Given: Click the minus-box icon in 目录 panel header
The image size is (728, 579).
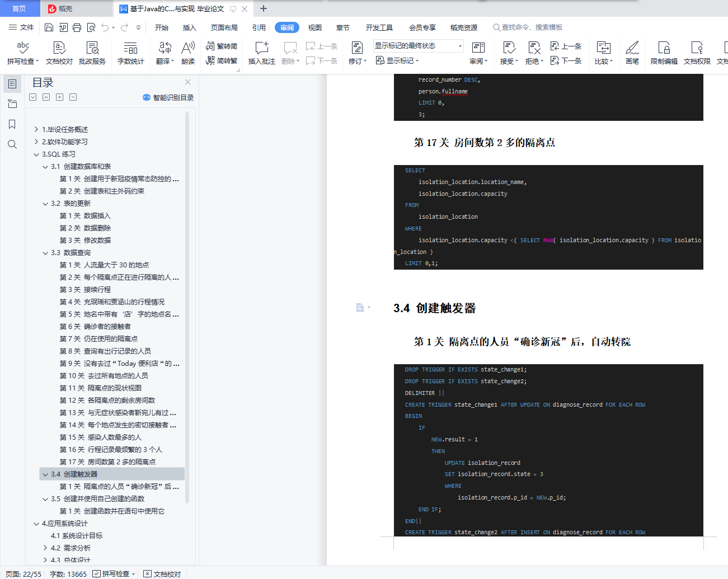Looking at the screenshot, I should 73,97.
